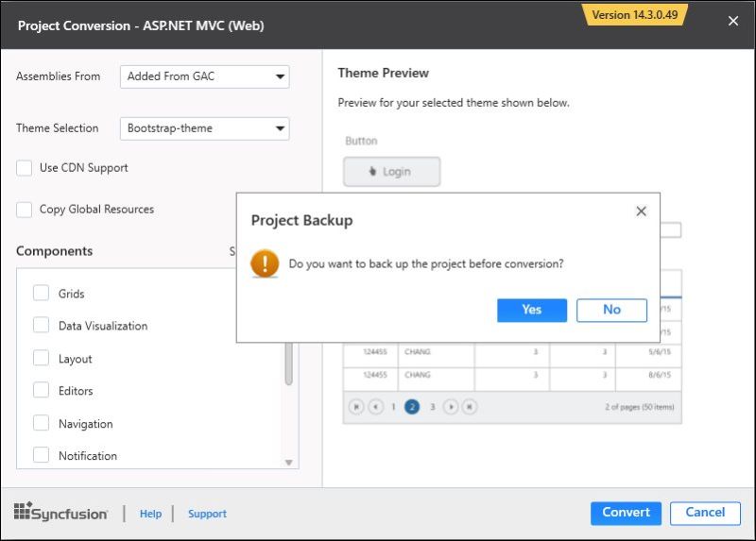756x541 pixels.
Task: Go to next page in preview pager
Action: [x=451, y=407]
